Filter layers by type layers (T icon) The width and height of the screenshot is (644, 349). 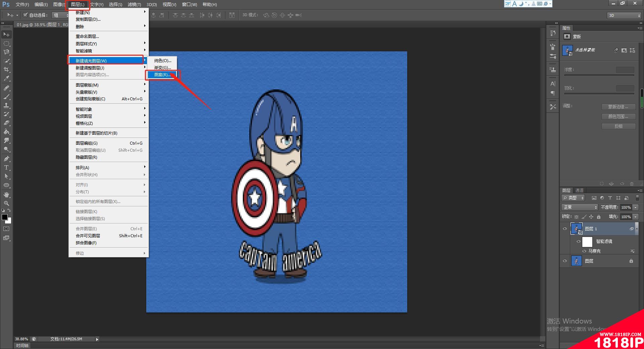pos(610,198)
